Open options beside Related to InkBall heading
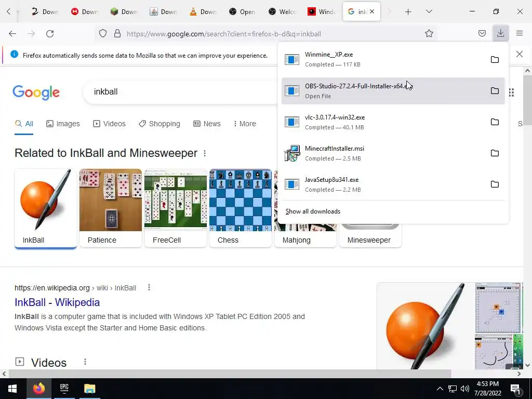532x399 pixels. pos(205,153)
